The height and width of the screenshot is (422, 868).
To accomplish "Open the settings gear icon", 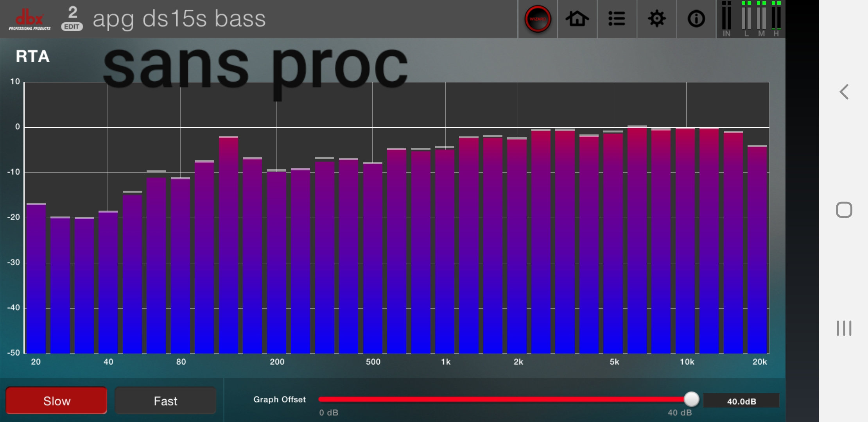I will [656, 19].
